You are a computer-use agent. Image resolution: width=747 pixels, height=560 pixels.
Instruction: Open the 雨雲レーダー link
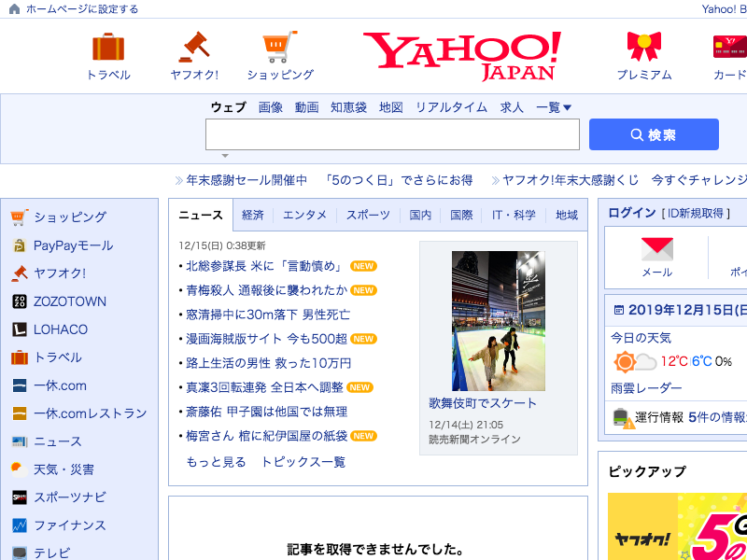click(x=646, y=388)
